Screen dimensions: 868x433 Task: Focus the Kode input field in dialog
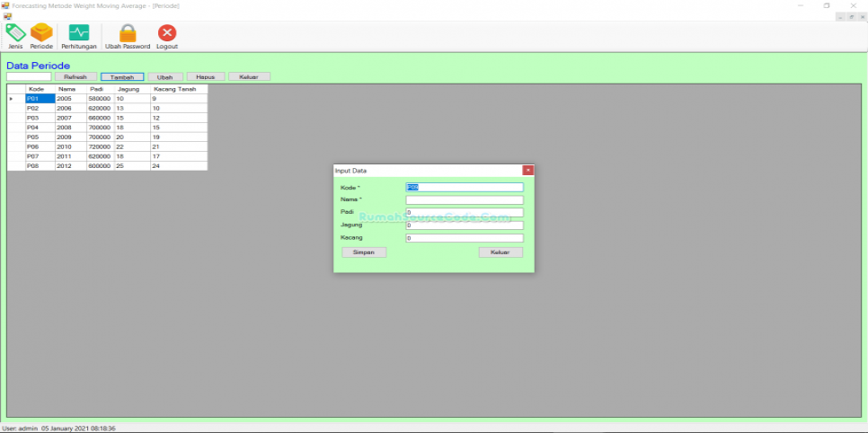click(x=464, y=188)
